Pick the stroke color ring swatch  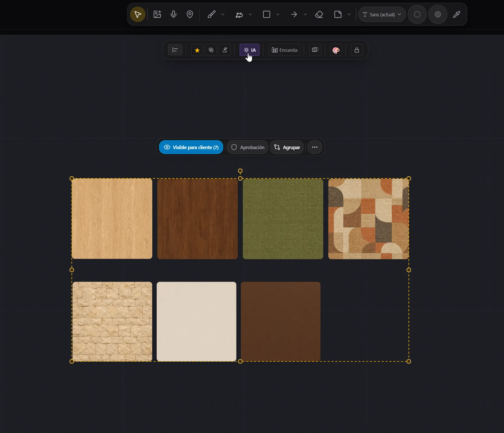pyautogui.click(x=417, y=14)
